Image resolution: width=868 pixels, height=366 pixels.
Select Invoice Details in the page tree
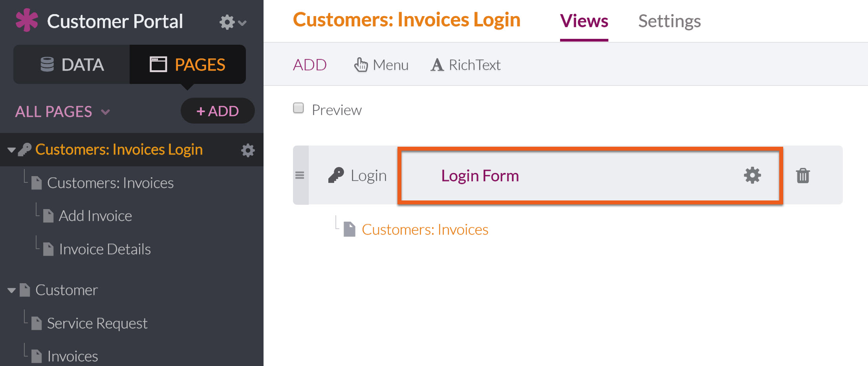click(105, 249)
